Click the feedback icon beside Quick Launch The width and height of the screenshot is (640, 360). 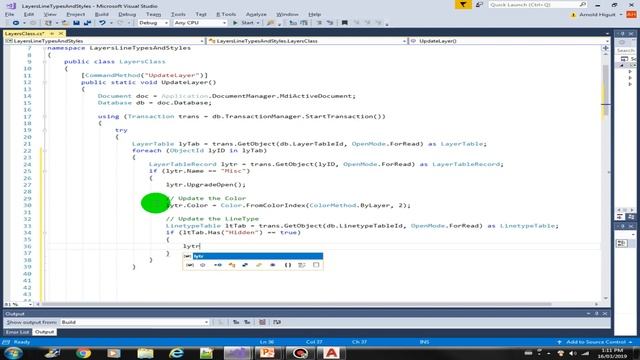[x=479, y=4]
